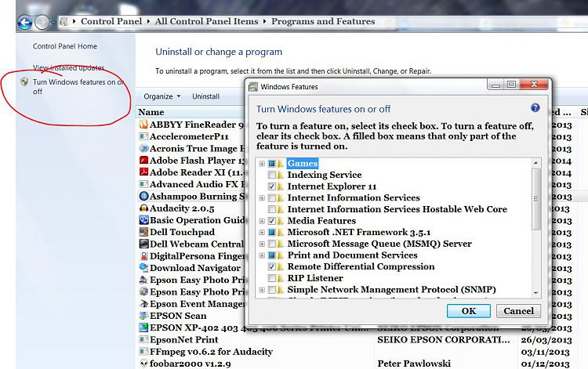588x369 pixels.
Task: Expand the Games feature tree node
Action: tap(262, 164)
